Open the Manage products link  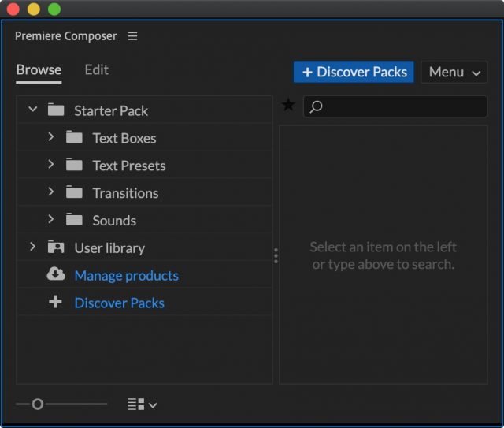click(x=126, y=275)
